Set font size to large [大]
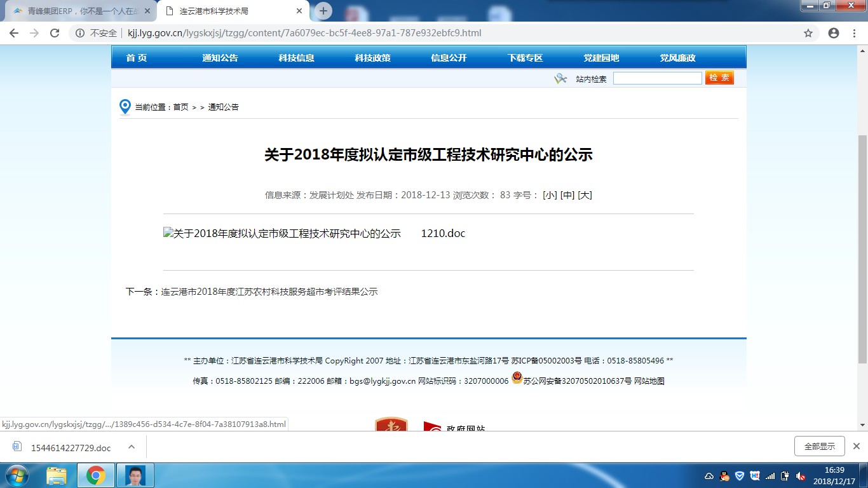868x488 pixels. click(585, 195)
